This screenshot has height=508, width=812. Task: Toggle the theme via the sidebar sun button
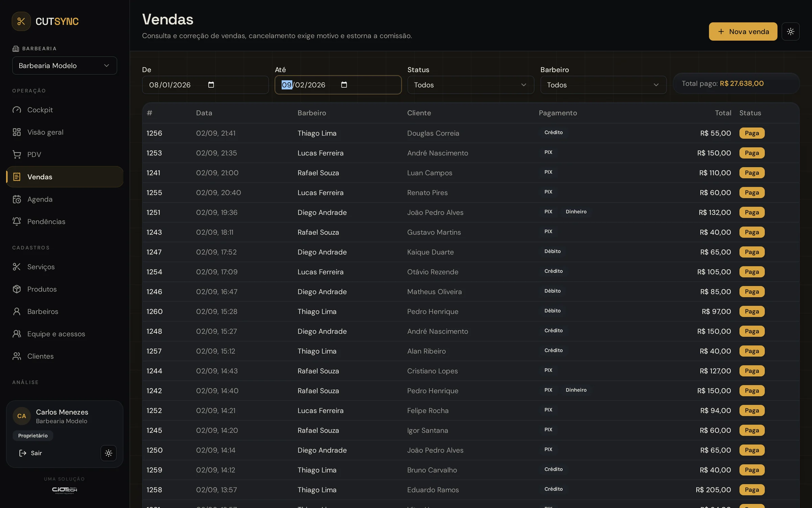click(109, 453)
